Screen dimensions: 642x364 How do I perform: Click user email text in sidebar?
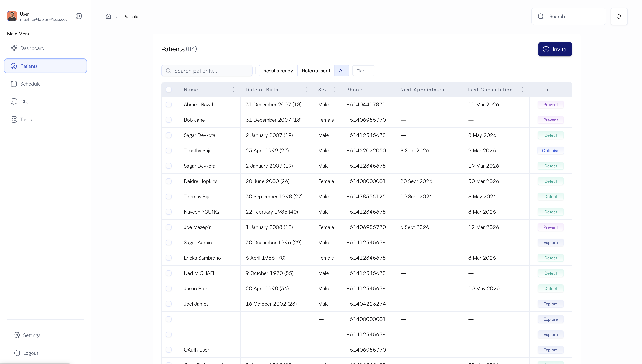(x=44, y=19)
